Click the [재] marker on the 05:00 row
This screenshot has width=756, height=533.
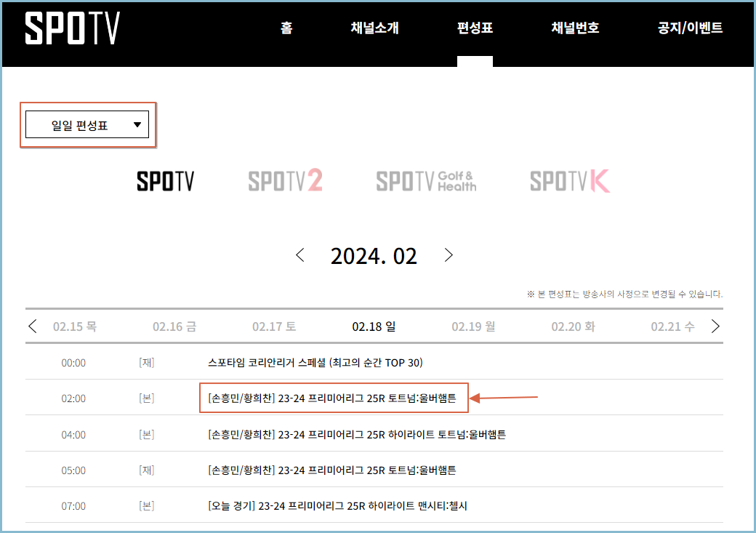tap(146, 469)
